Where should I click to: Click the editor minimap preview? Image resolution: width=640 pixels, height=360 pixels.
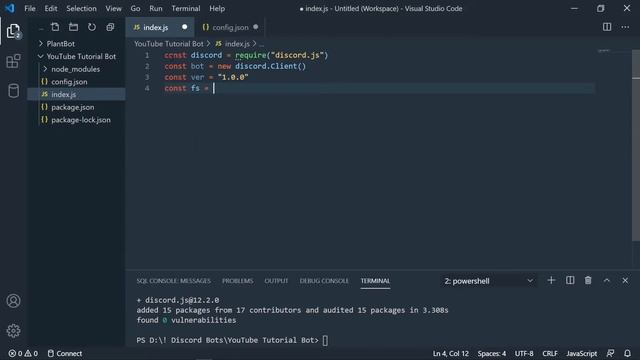coord(604,51)
